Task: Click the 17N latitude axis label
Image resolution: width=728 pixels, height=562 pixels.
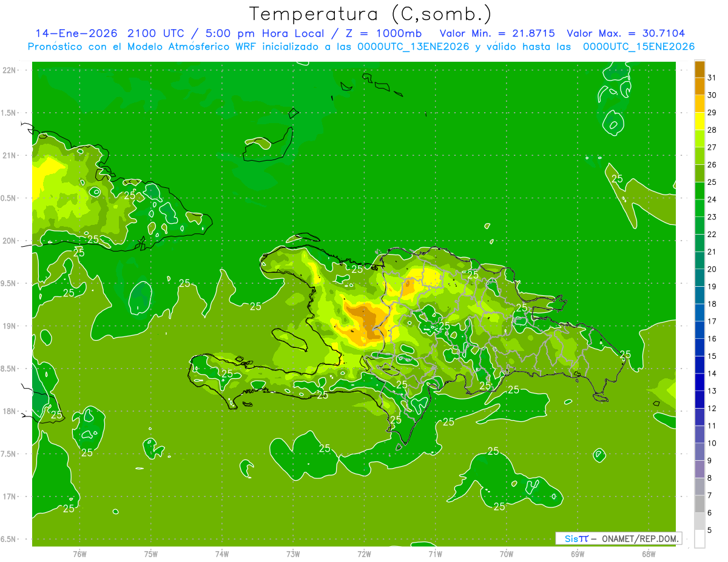Action: click(x=10, y=497)
